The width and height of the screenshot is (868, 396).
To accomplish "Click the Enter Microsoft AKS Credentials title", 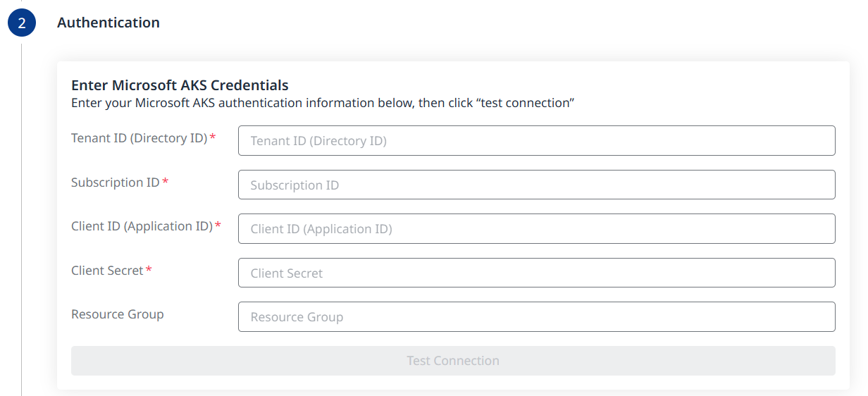I will [180, 85].
